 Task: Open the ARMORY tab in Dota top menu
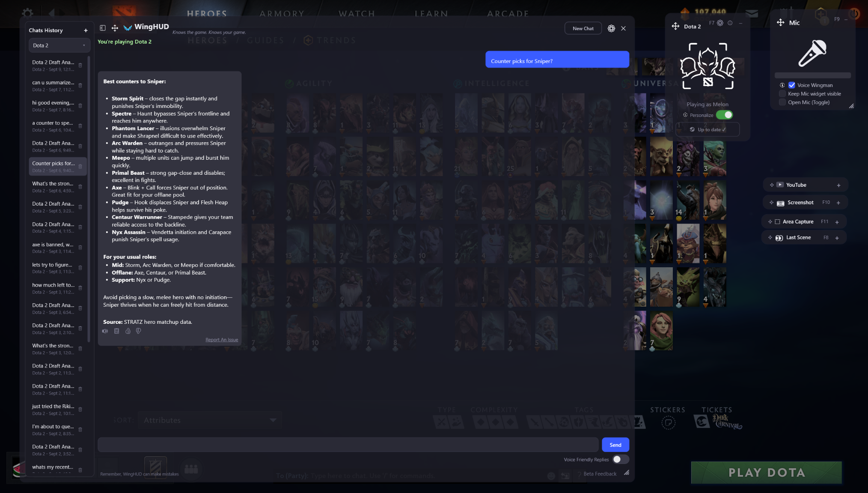coord(282,14)
